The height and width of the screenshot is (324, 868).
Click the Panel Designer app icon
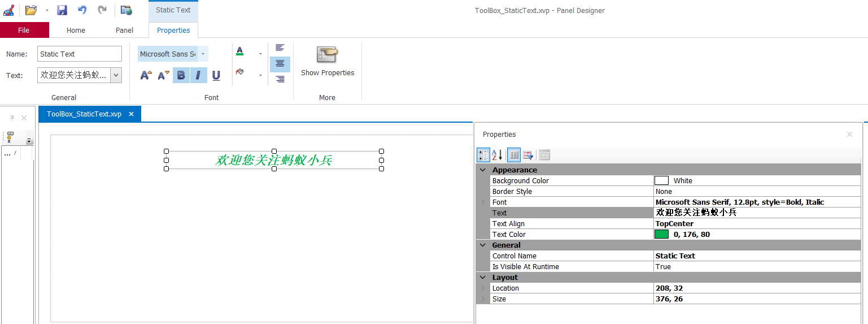coord(8,10)
